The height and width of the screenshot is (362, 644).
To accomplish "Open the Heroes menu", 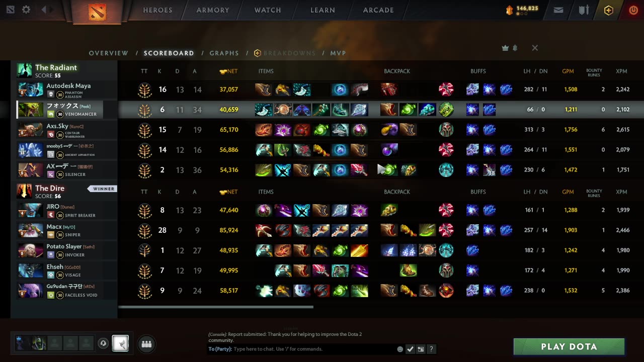I will point(157,10).
